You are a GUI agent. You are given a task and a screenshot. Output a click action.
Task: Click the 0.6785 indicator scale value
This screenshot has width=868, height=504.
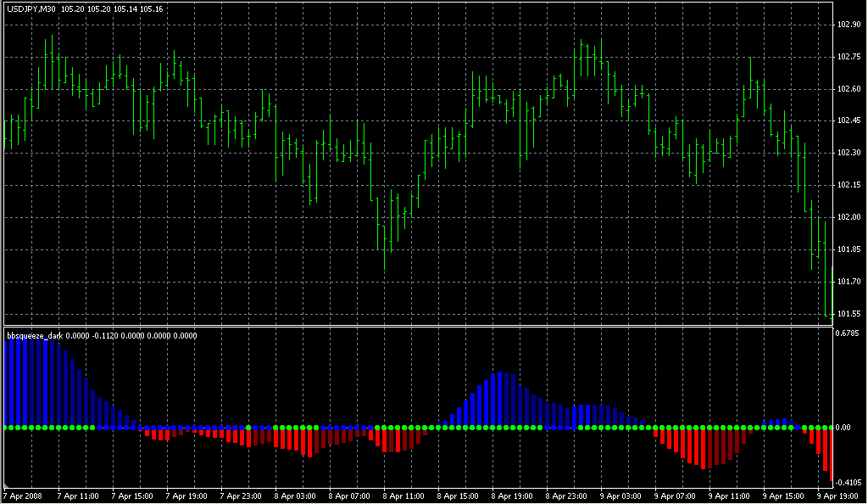[x=849, y=333]
